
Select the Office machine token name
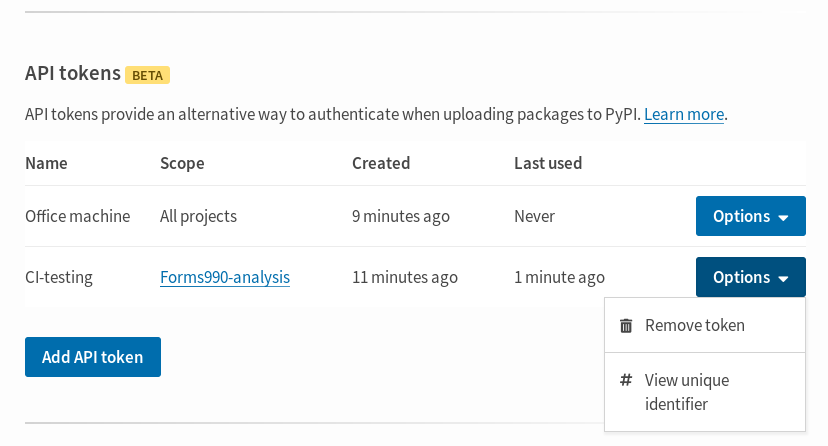78,216
